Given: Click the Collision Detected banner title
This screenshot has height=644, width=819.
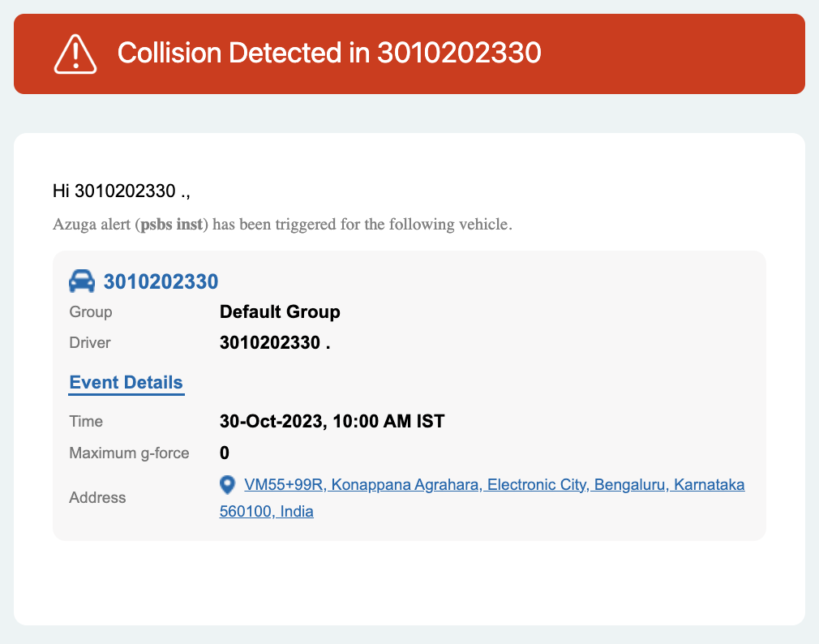Looking at the screenshot, I should [329, 53].
